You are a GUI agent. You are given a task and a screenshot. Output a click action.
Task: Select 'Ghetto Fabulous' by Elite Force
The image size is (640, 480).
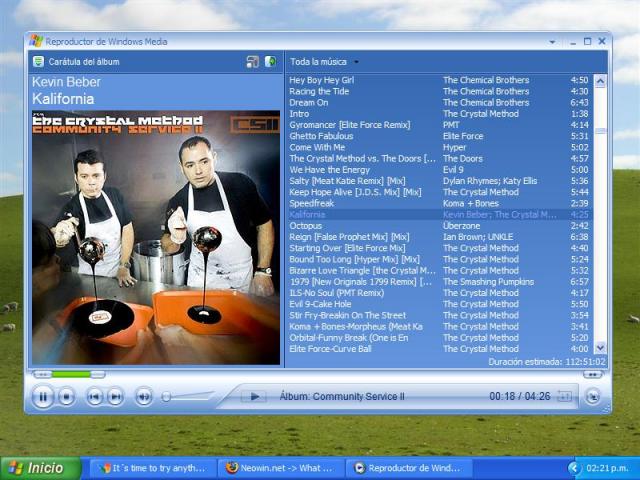(440, 136)
